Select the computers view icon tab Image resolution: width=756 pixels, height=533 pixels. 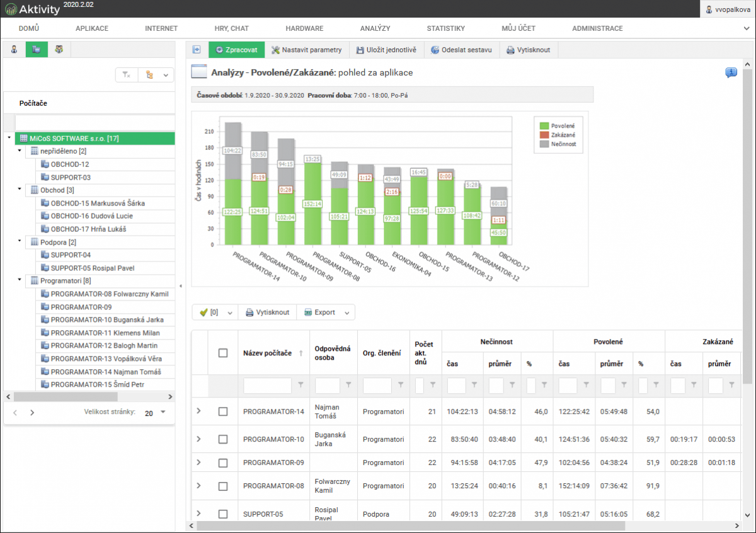pos(37,50)
